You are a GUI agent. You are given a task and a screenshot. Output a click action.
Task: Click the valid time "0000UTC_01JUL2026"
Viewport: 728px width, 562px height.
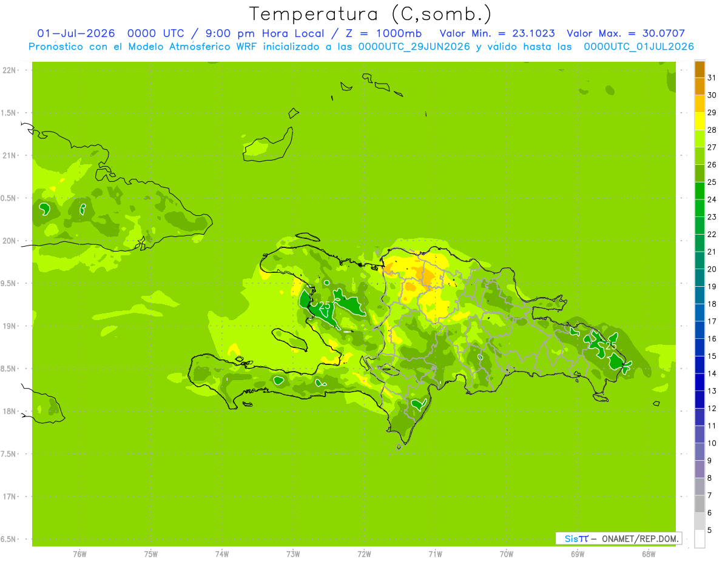click(x=639, y=47)
